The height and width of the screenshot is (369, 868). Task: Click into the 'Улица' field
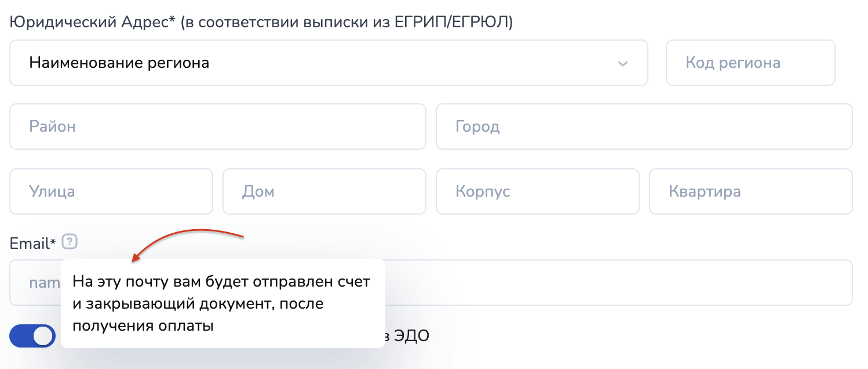pyautogui.click(x=111, y=191)
